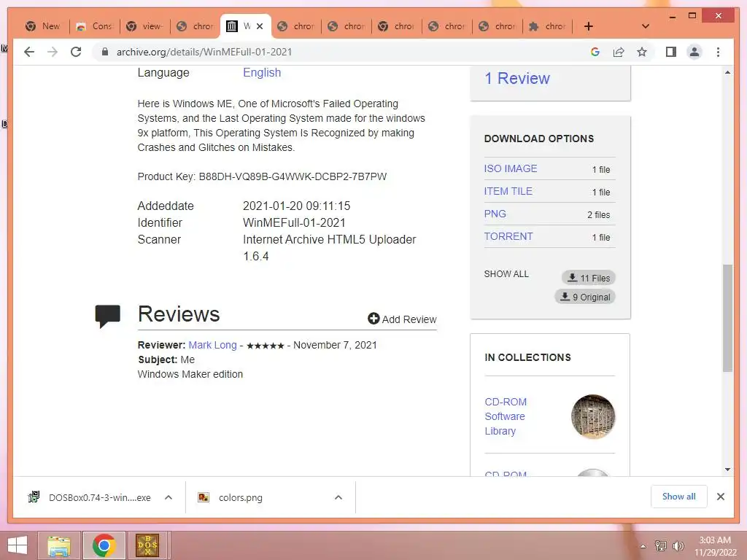Open Google search side icon in address bar
The width and height of the screenshot is (747, 560).
point(595,52)
